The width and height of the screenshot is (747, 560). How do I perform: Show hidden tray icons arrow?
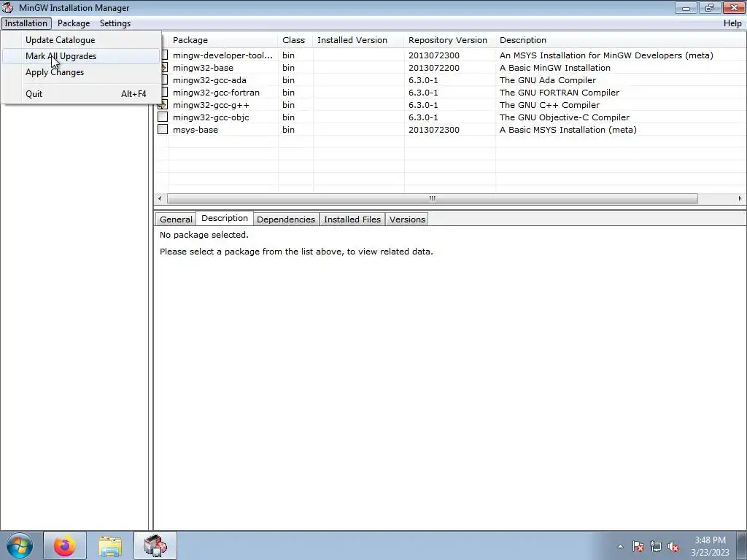[620, 546]
